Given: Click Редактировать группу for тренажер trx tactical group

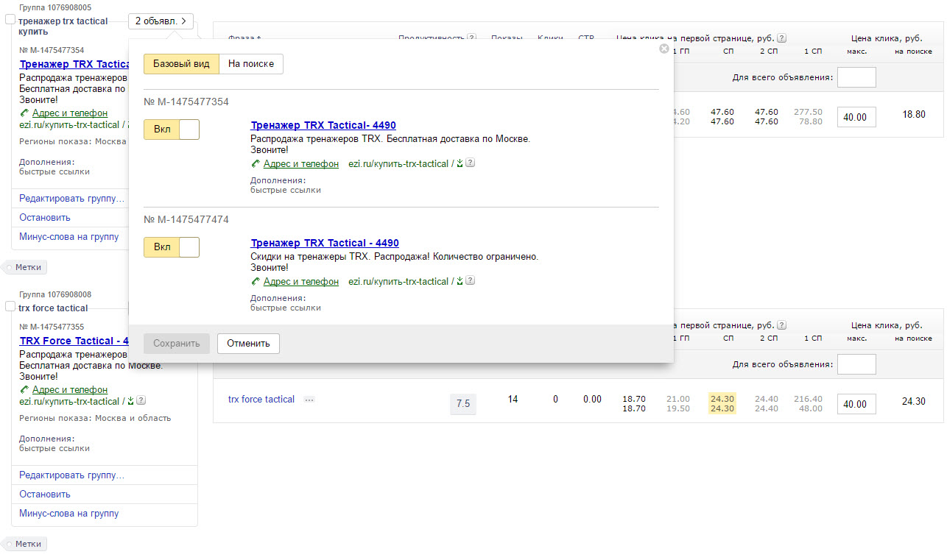Looking at the screenshot, I should click(x=72, y=199).
